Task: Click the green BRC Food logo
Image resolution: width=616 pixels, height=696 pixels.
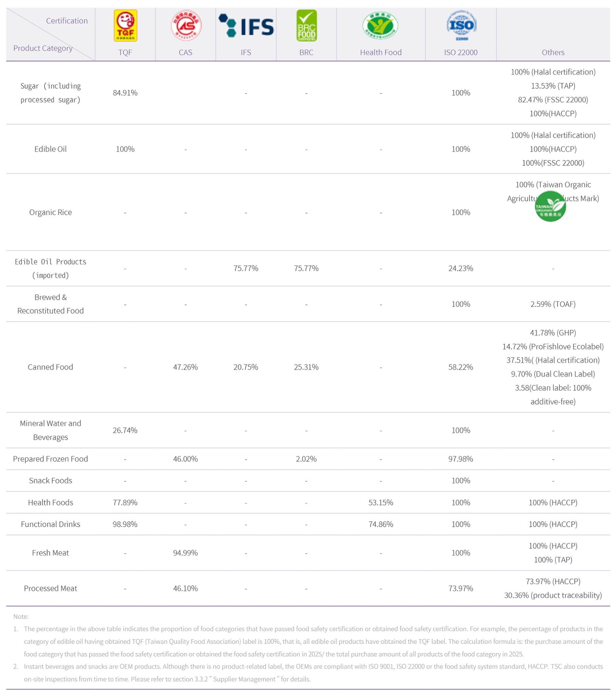Action: coord(306,25)
